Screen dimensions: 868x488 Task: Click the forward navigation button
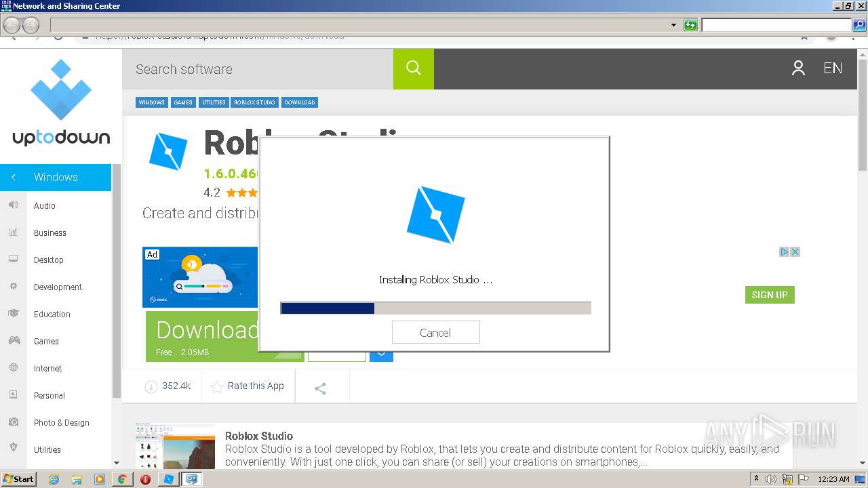pos(31,25)
